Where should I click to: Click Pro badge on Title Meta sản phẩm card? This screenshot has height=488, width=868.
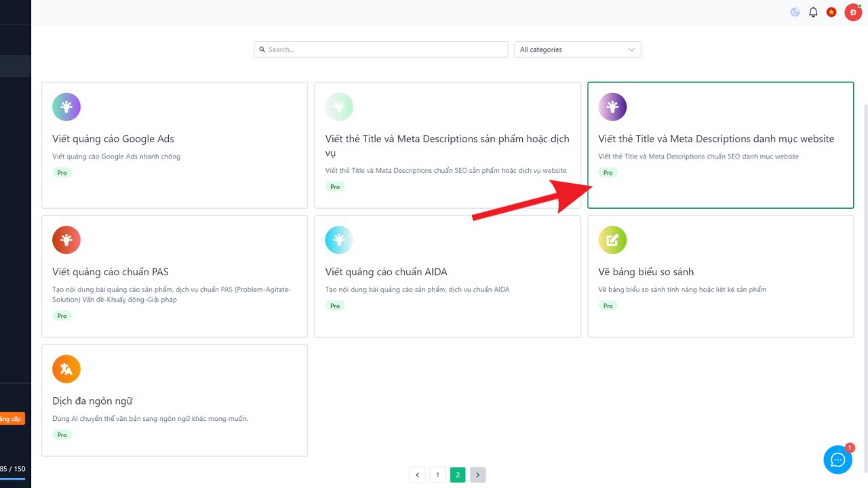coord(335,186)
